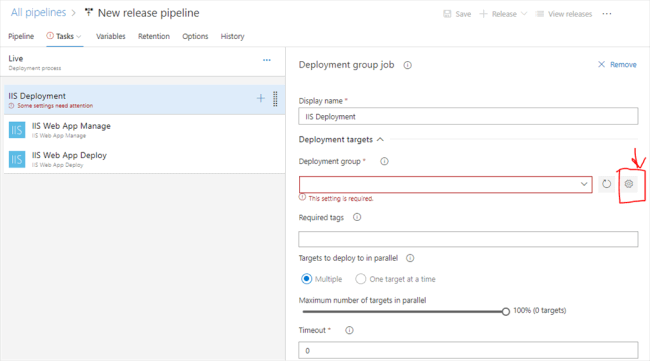Click the plus icon on IIS Deployment
Screen dimensions: 650x361
point(260,98)
